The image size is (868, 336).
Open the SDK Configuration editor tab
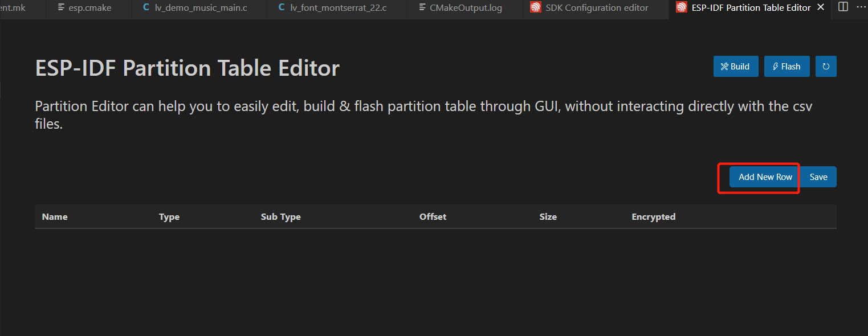(596, 7)
